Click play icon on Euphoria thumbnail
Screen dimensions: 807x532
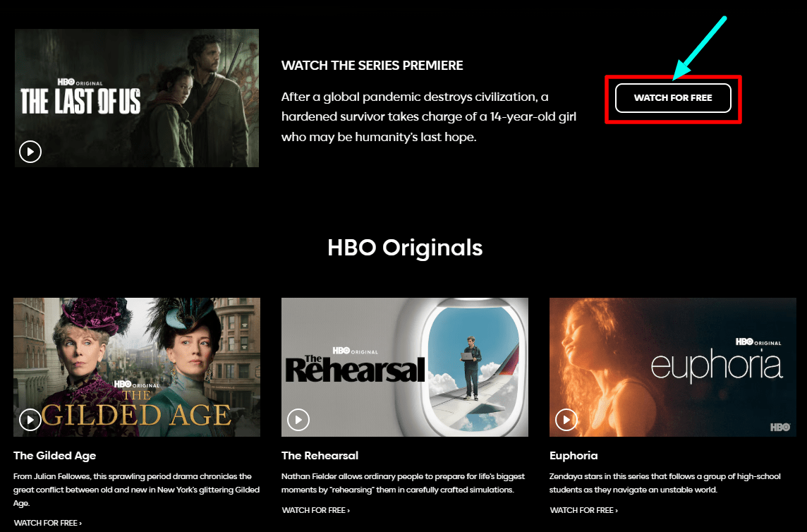click(566, 420)
